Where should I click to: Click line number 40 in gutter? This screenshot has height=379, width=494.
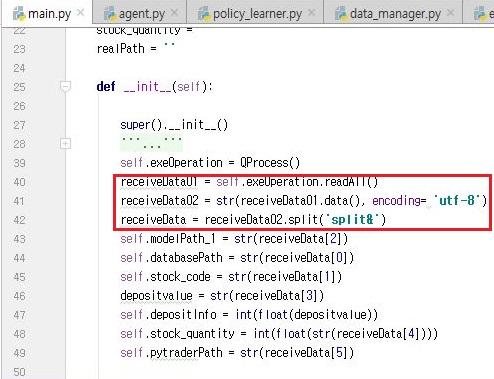19,182
